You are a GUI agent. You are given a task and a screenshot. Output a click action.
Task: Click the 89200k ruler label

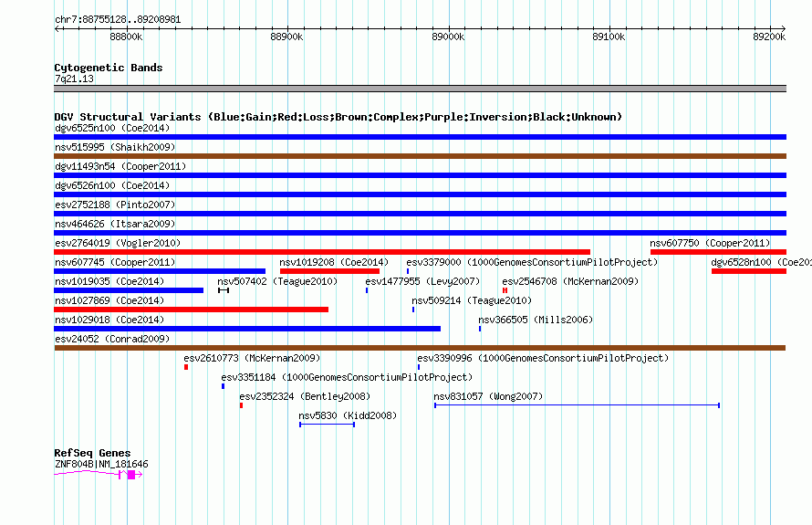point(769,37)
